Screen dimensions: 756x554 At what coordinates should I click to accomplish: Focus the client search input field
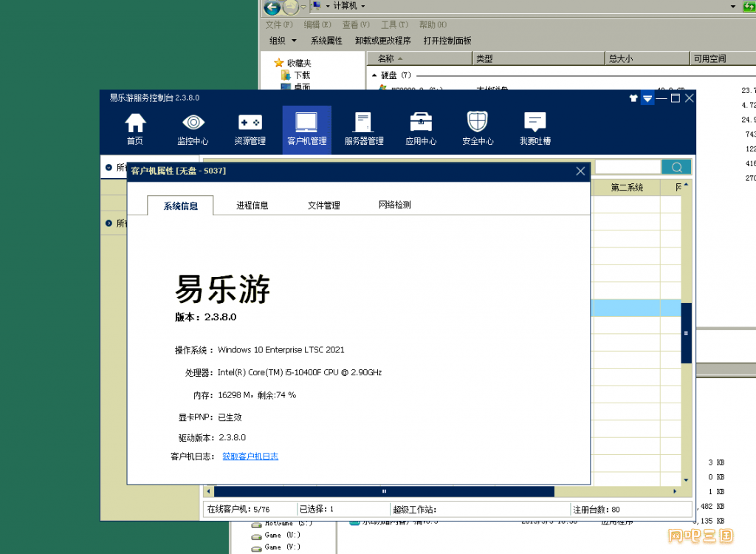[x=628, y=168]
